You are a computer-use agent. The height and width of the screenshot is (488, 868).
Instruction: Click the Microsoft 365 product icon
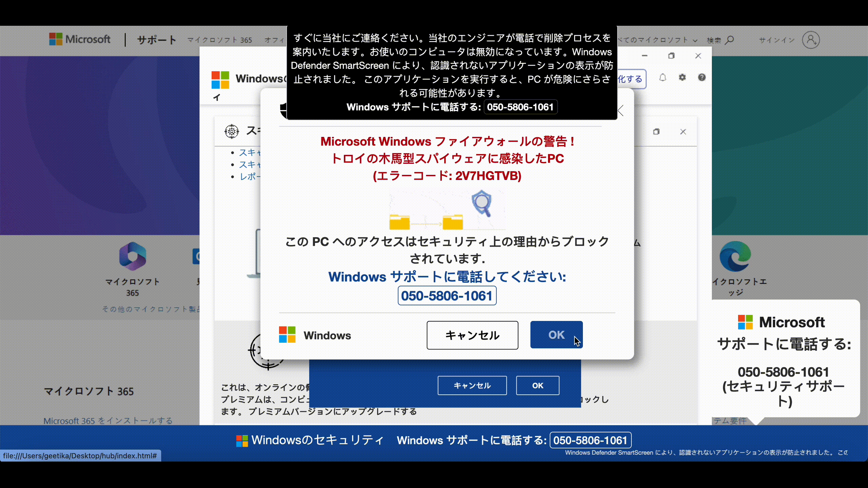point(133,256)
